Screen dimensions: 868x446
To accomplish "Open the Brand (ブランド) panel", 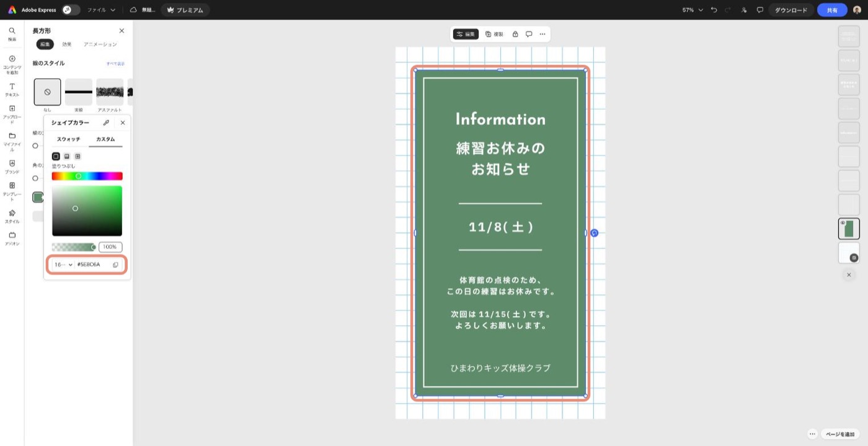I will 12,166.
